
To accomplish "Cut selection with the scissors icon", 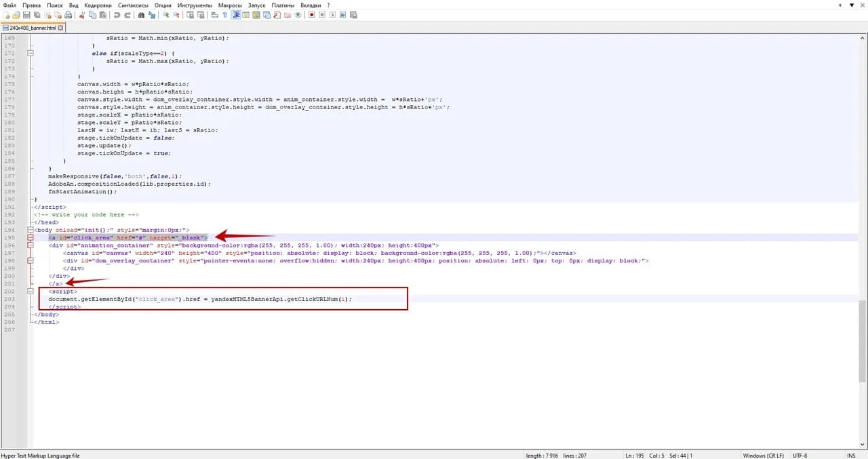I will [x=82, y=15].
